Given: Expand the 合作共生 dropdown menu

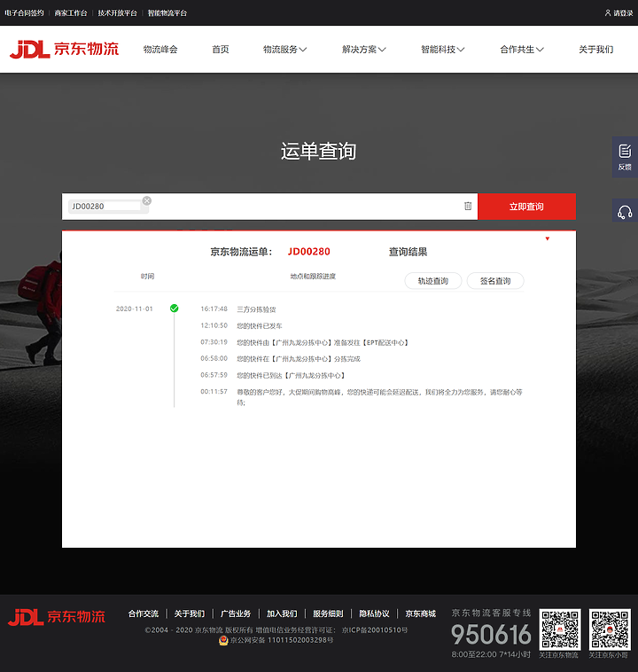Looking at the screenshot, I should click(522, 50).
